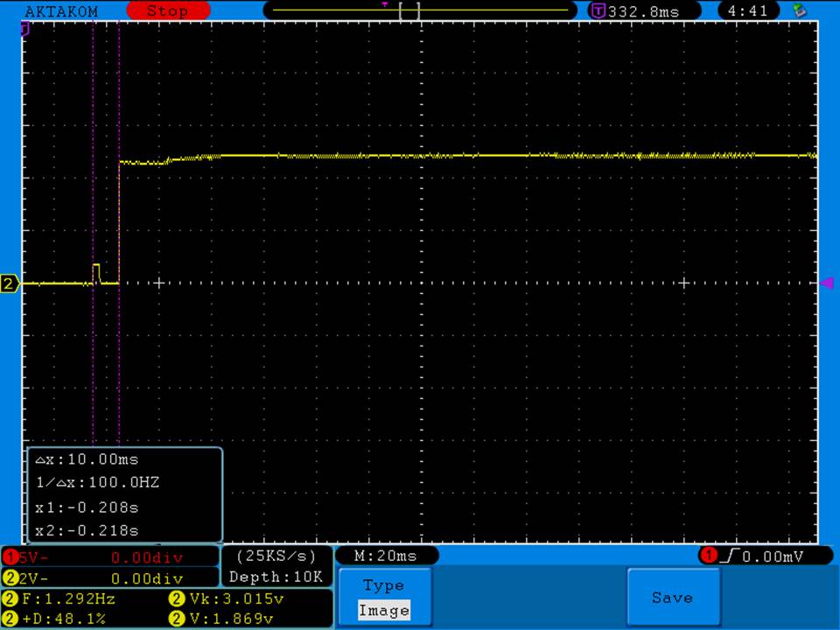Click the red channel 1 number badge
Image resolution: width=840 pixels, height=630 pixels.
click(x=10, y=557)
